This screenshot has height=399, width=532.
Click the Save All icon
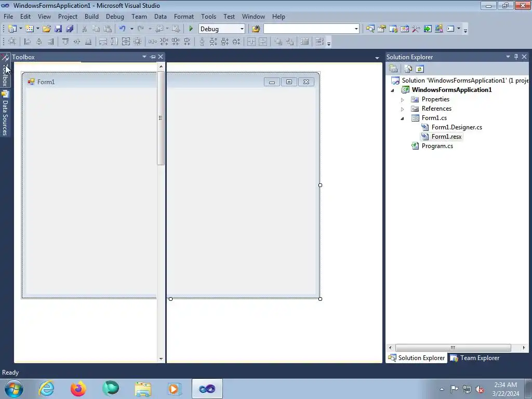[x=70, y=29]
